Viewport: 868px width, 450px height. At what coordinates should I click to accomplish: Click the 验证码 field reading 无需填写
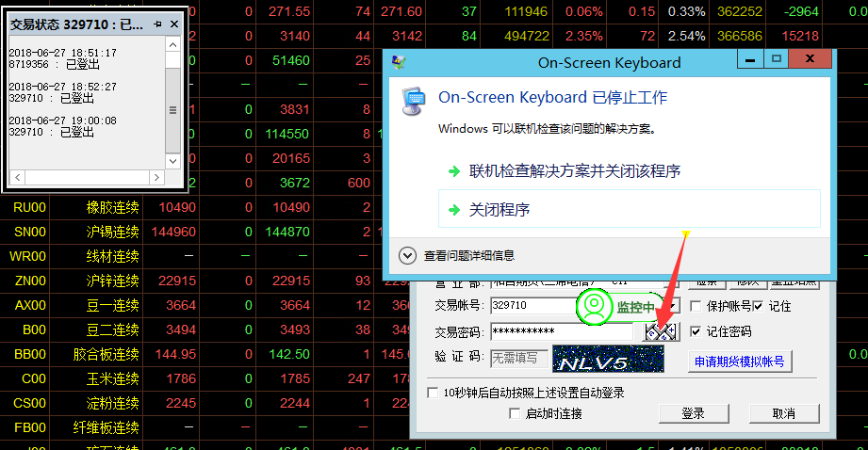pos(519,359)
